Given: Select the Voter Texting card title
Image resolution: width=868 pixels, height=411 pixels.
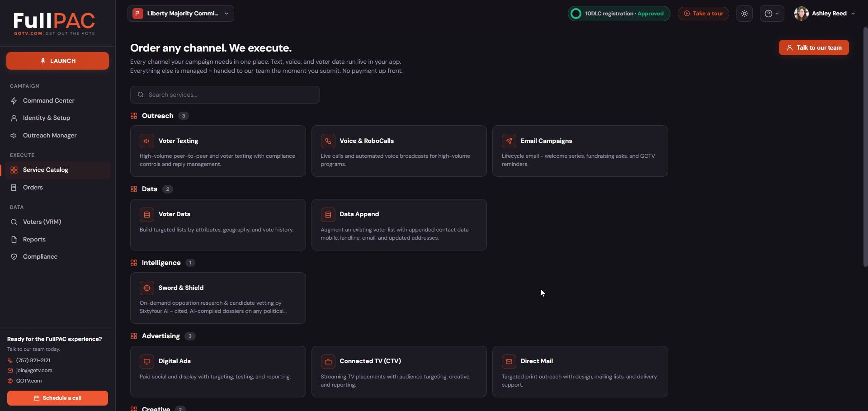Looking at the screenshot, I should 178,141.
